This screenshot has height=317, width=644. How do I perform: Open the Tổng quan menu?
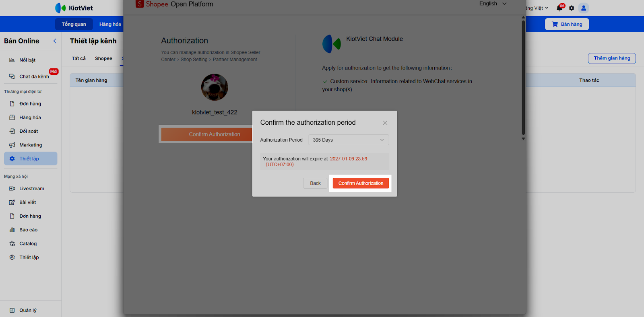point(74,24)
